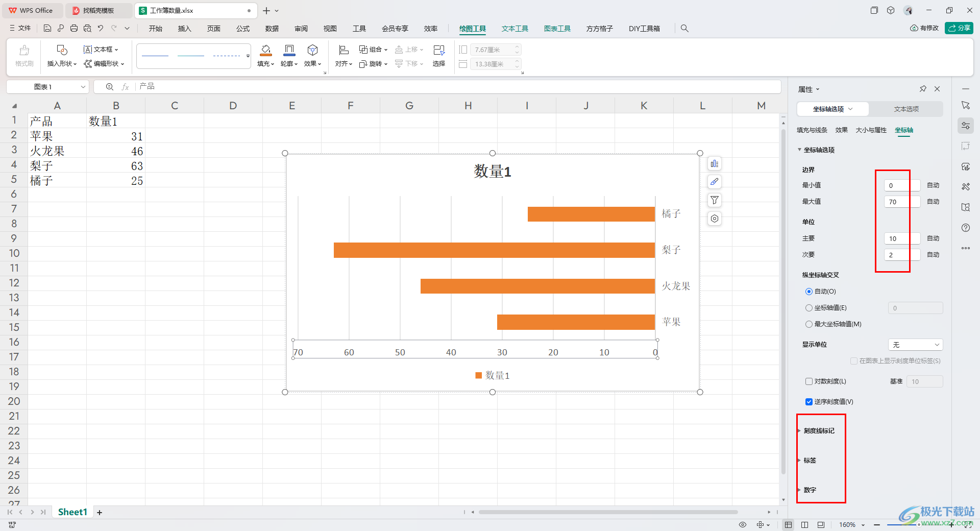The image size is (980, 531).
Task: Switch to Text Options (文本选项) tab
Action: 906,109
